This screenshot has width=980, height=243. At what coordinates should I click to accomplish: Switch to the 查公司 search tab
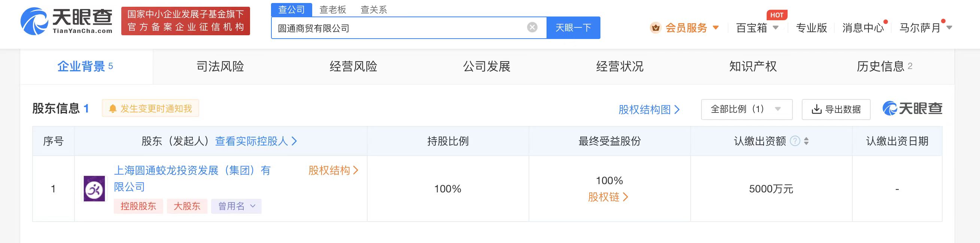(x=291, y=9)
